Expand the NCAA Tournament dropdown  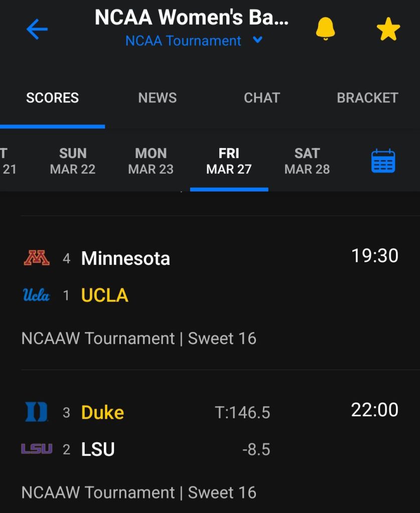coord(257,40)
